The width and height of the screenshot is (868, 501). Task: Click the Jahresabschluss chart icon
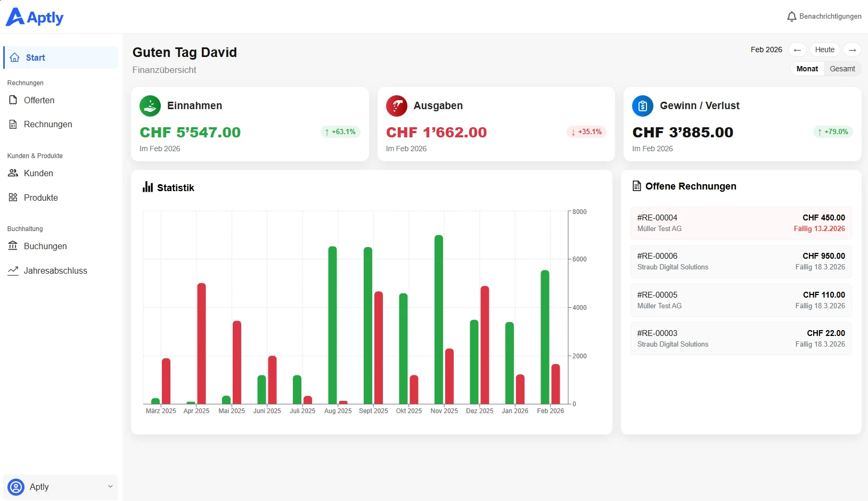click(x=13, y=270)
